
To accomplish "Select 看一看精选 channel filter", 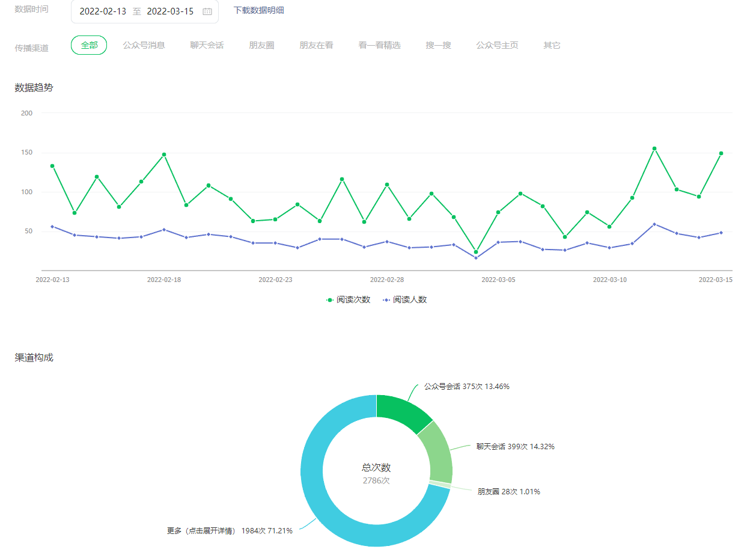I will (379, 45).
